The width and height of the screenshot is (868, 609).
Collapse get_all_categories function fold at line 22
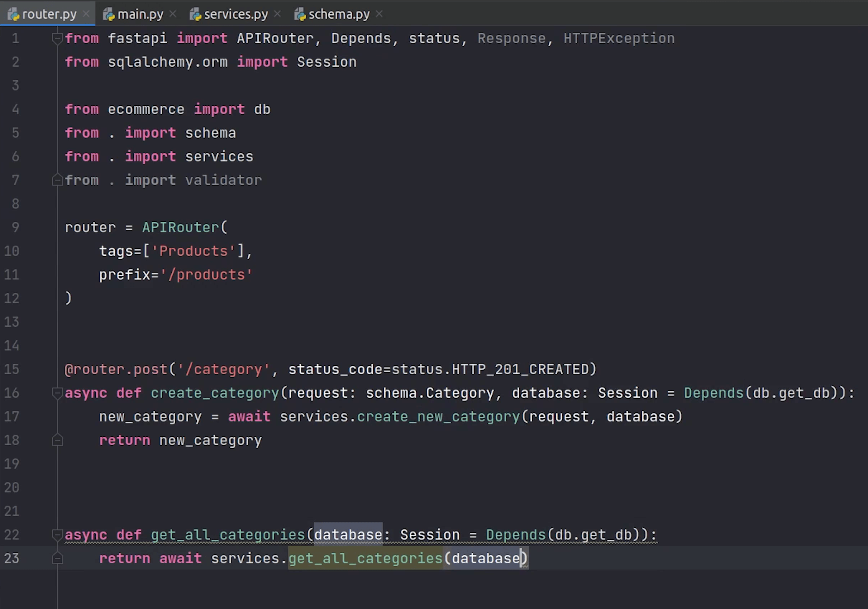coord(57,534)
